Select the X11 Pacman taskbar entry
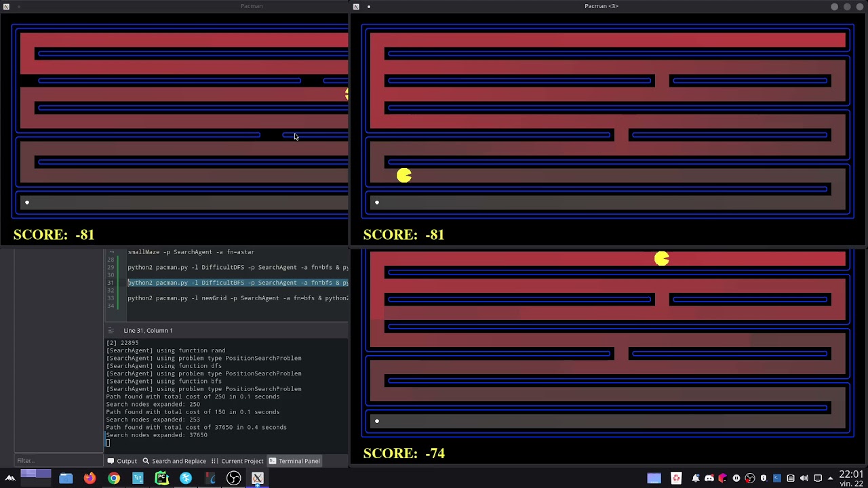 (258, 478)
